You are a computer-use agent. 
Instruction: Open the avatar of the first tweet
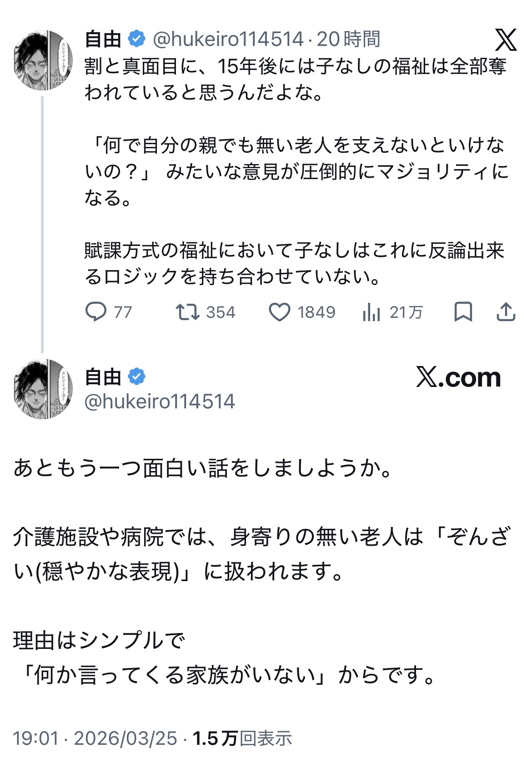43,60
